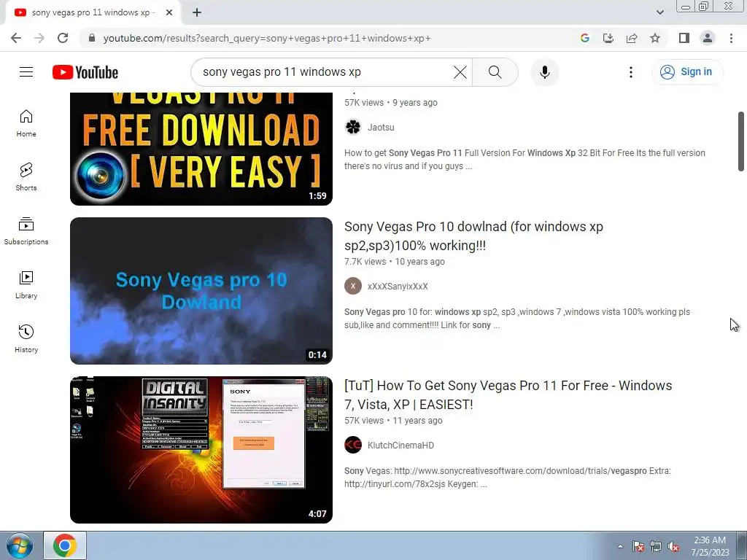
Task: Open the Chrome three-dot menu
Action: click(731, 38)
